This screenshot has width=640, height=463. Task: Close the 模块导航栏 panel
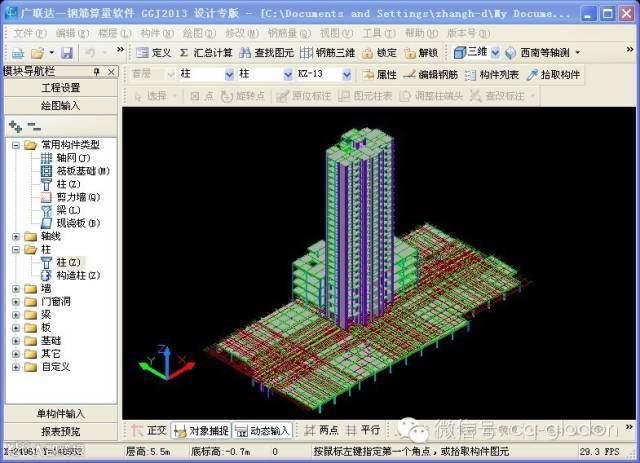tap(111, 72)
